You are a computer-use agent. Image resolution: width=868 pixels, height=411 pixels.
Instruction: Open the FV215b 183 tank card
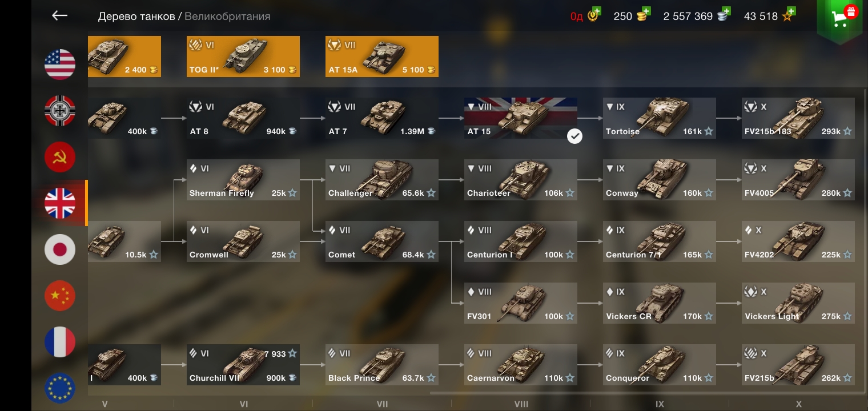tap(798, 118)
